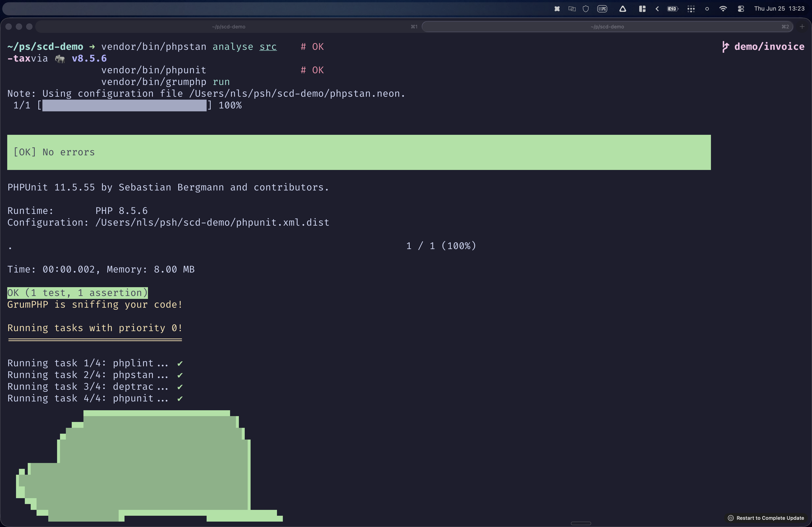Open Control Center in menu bar

click(x=741, y=9)
